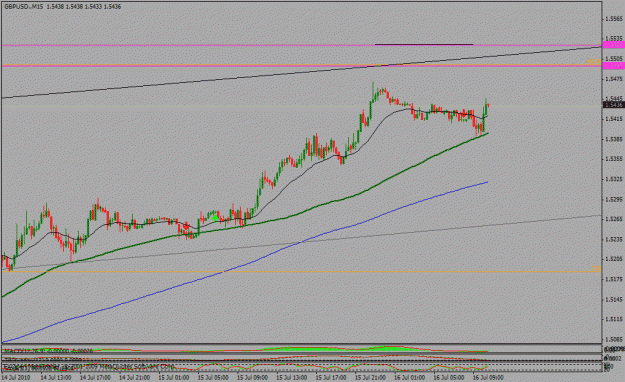Click the 15 Jul 09:00 time label
625x382 pixels.
point(252,377)
